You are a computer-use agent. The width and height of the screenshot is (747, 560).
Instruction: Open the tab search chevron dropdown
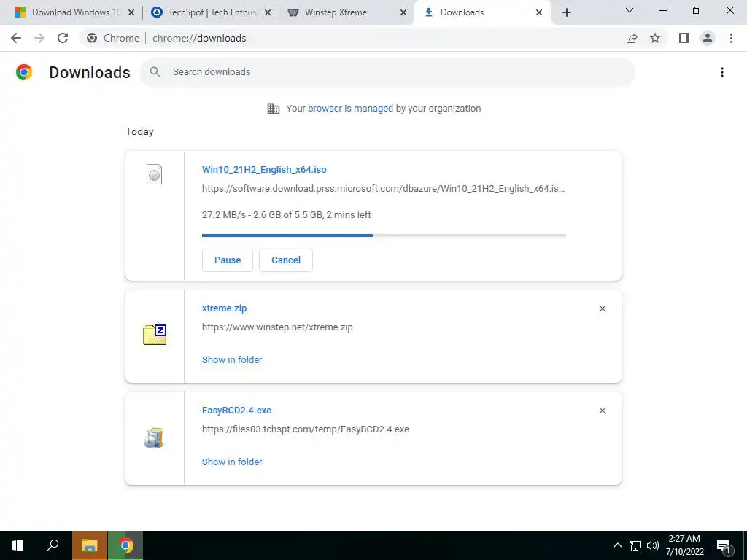click(x=630, y=10)
